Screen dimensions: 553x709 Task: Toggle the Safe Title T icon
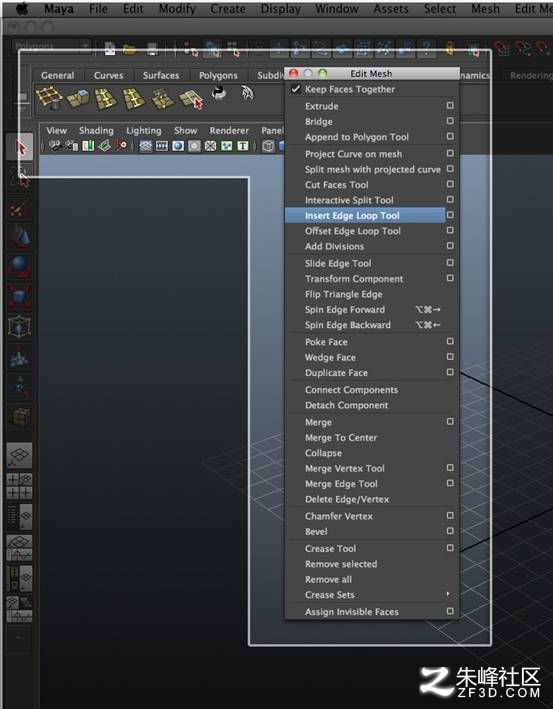pos(243,146)
